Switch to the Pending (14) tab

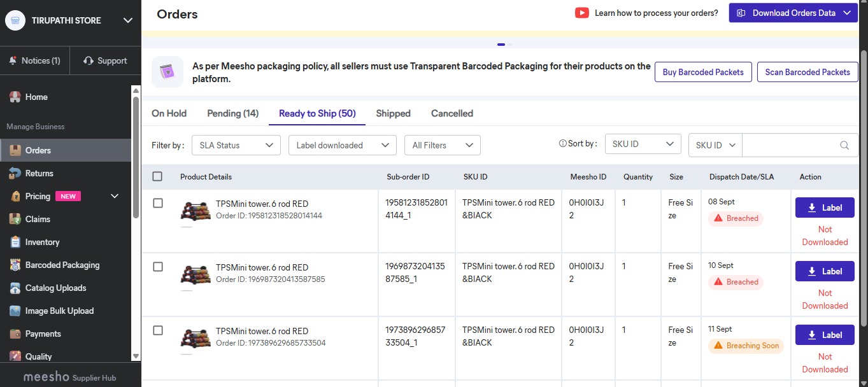coord(232,113)
